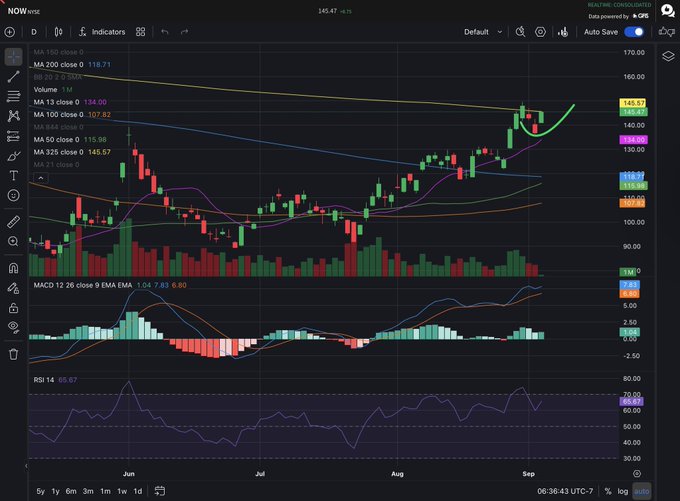The height and width of the screenshot is (501, 680).
Task: Click the RSI 14 indicator label
Action: [44, 380]
